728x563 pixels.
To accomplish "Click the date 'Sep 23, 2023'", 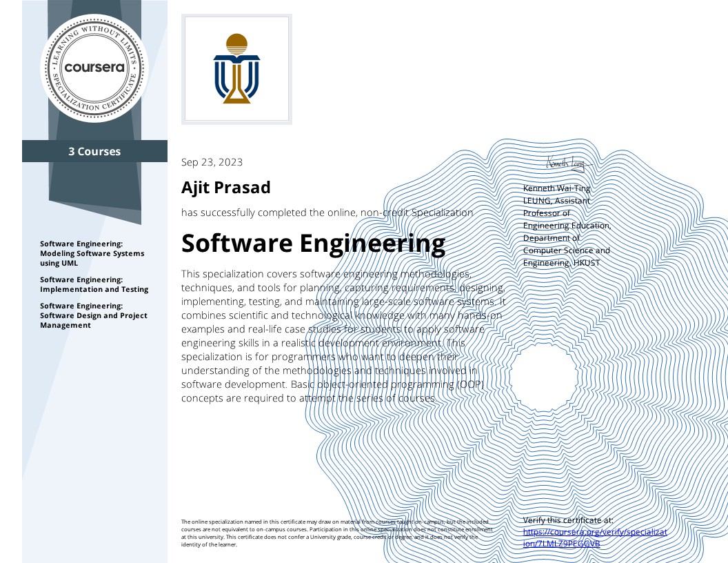I will pyautogui.click(x=212, y=162).
